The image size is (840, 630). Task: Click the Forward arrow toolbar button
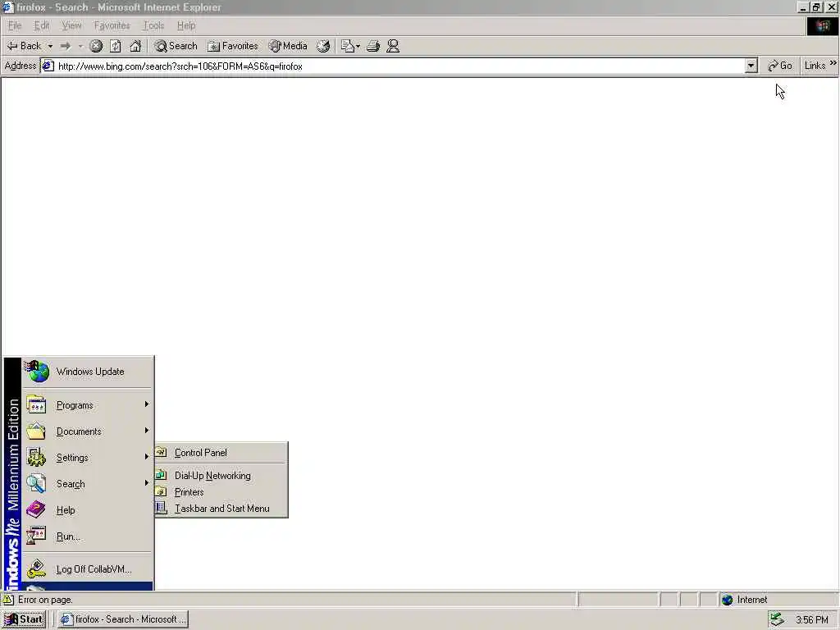coord(66,46)
